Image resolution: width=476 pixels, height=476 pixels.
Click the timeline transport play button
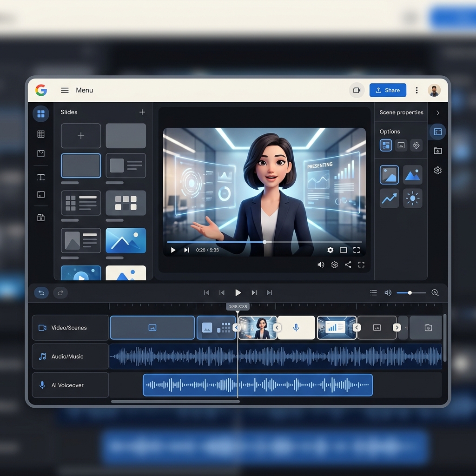(x=238, y=293)
